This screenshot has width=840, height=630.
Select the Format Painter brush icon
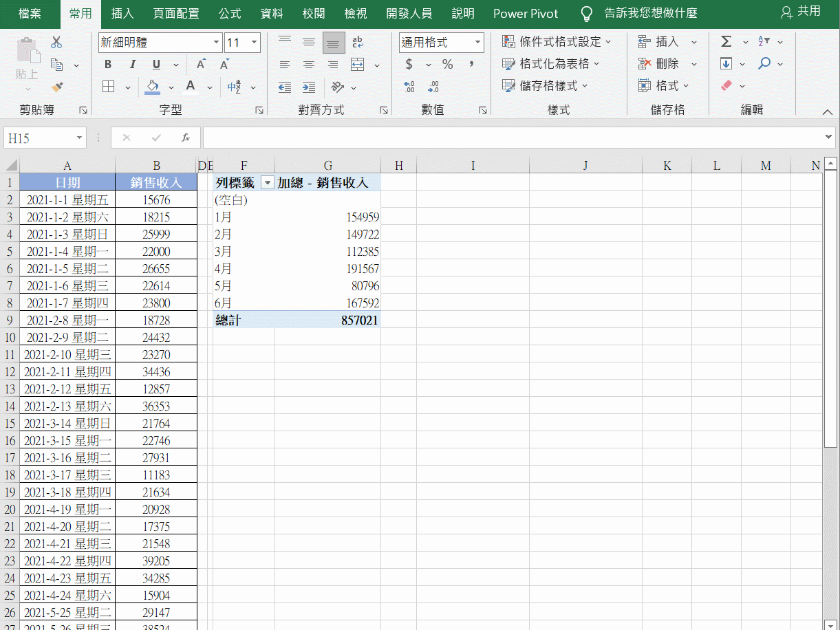(x=56, y=87)
